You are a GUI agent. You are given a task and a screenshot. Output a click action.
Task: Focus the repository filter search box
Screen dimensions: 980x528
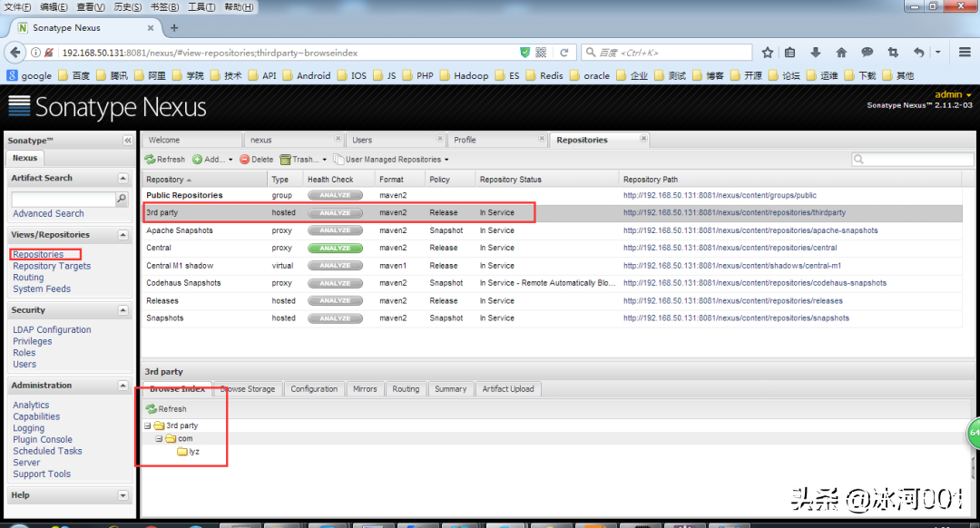(912, 160)
